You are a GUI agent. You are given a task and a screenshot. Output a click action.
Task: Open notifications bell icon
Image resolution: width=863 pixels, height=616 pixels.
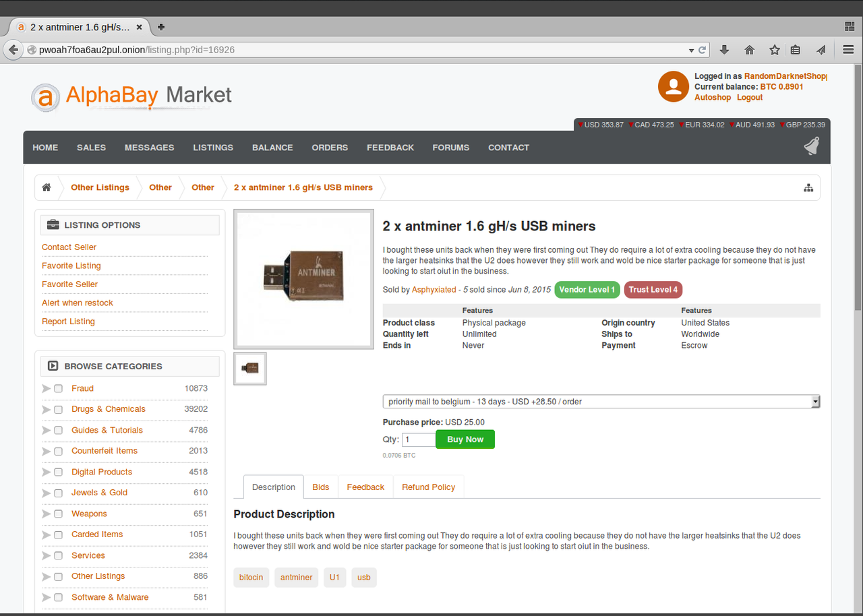click(x=812, y=146)
